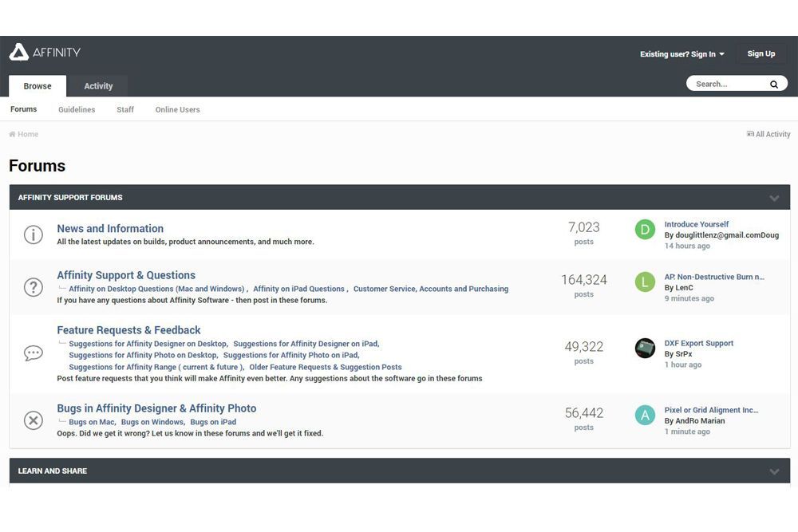
Task: Collapse the Affinity Support Forums section
Action: coord(774,198)
